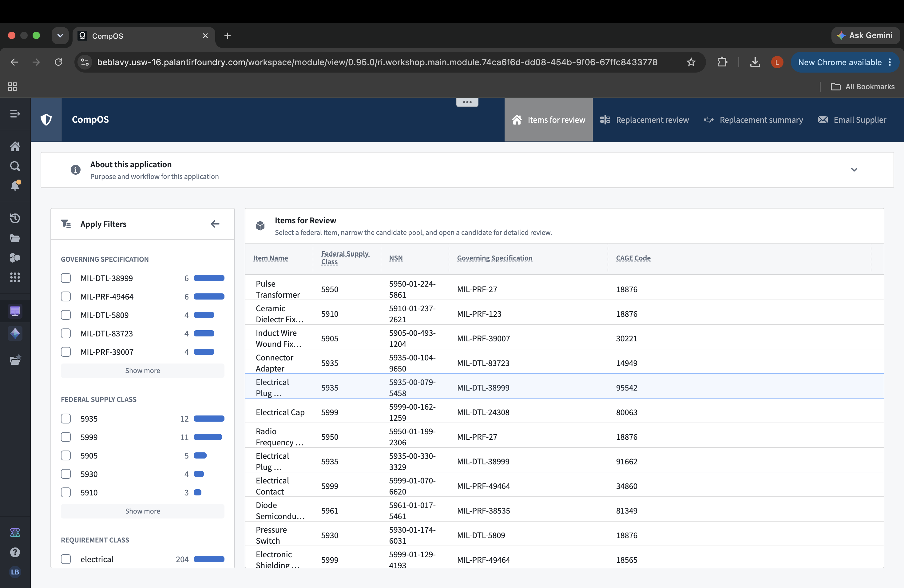Open the Chrome tab search dropdown

pyautogui.click(x=60, y=36)
